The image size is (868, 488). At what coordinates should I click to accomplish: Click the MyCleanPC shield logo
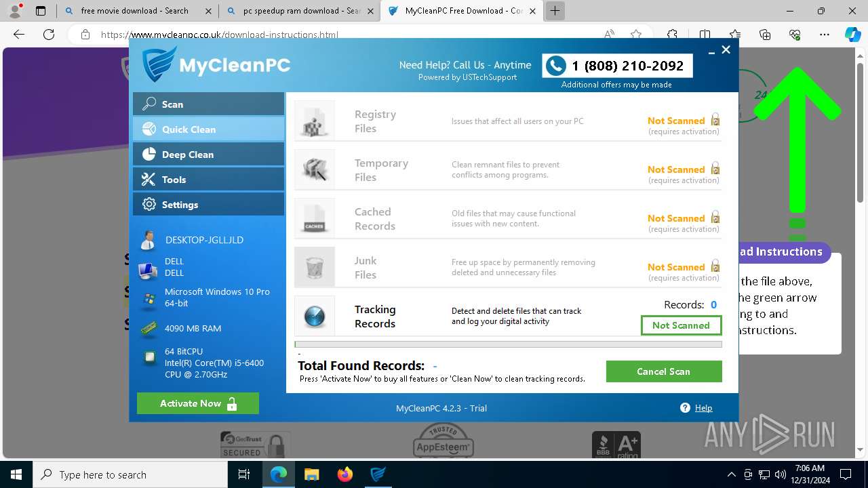pyautogui.click(x=159, y=64)
